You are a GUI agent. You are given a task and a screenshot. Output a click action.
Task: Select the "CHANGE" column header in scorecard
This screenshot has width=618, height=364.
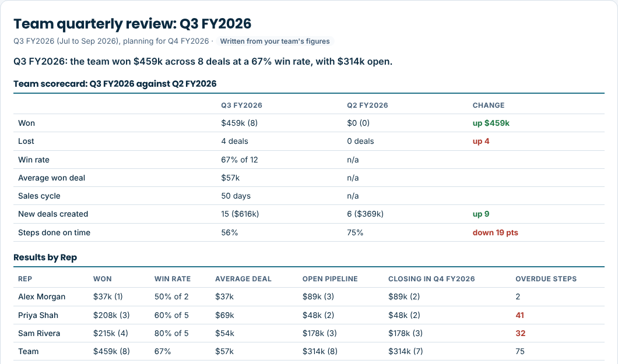pyautogui.click(x=489, y=105)
